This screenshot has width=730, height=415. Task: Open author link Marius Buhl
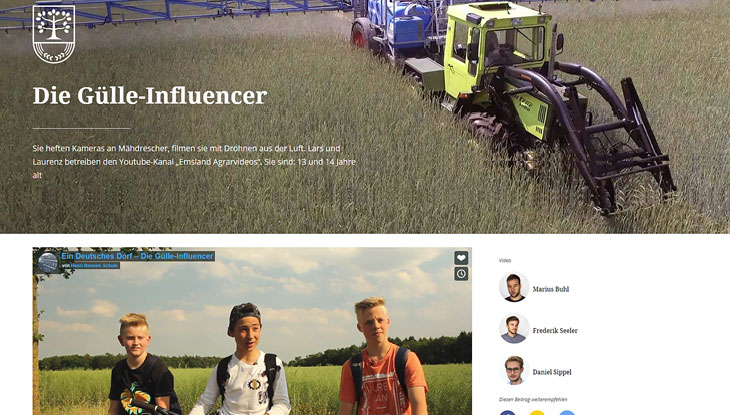pyautogui.click(x=551, y=289)
